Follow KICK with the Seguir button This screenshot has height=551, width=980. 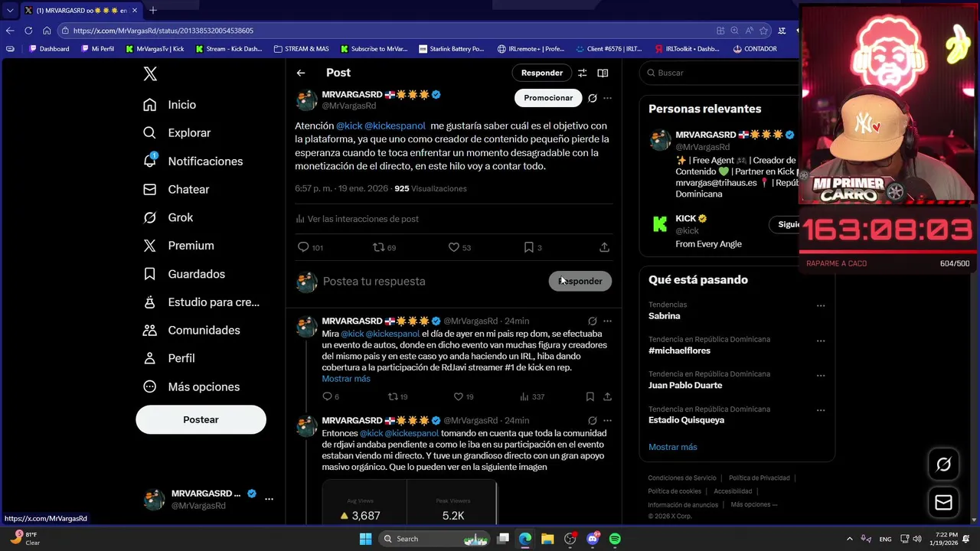tap(785, 224)
